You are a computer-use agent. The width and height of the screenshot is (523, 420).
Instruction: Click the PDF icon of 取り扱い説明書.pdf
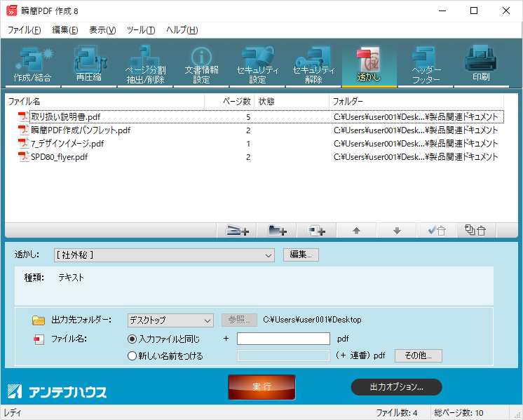point(23,117)
